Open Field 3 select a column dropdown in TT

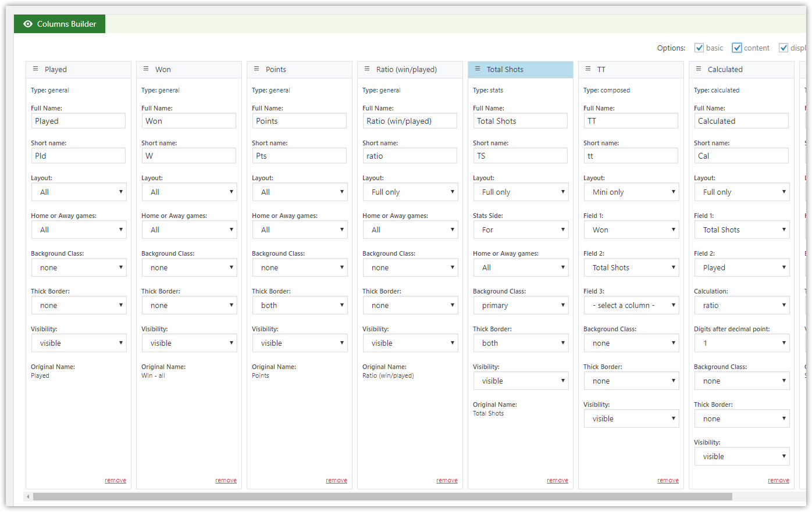[x=632, y=305]
